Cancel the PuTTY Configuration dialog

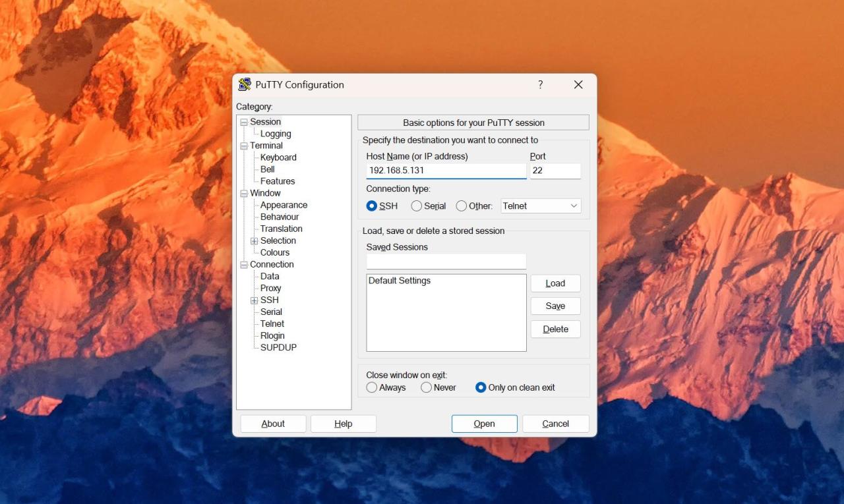click(555, 424)
